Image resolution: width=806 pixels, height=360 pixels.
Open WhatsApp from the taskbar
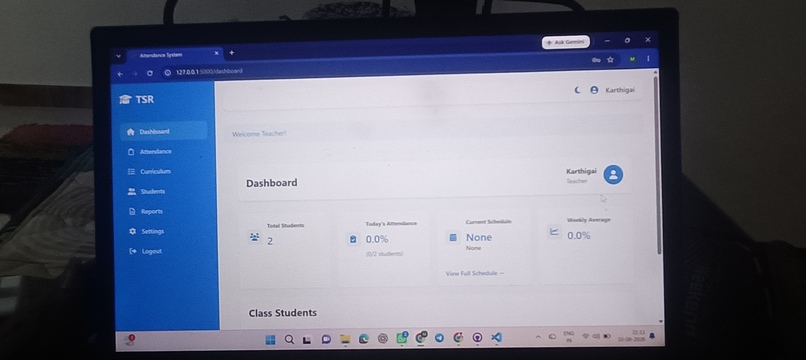pyautogui.click(x=401, y=338)
